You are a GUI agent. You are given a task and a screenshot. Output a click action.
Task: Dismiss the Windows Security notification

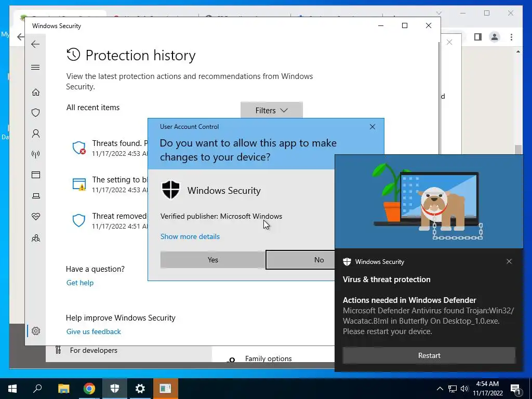point(509,261)
